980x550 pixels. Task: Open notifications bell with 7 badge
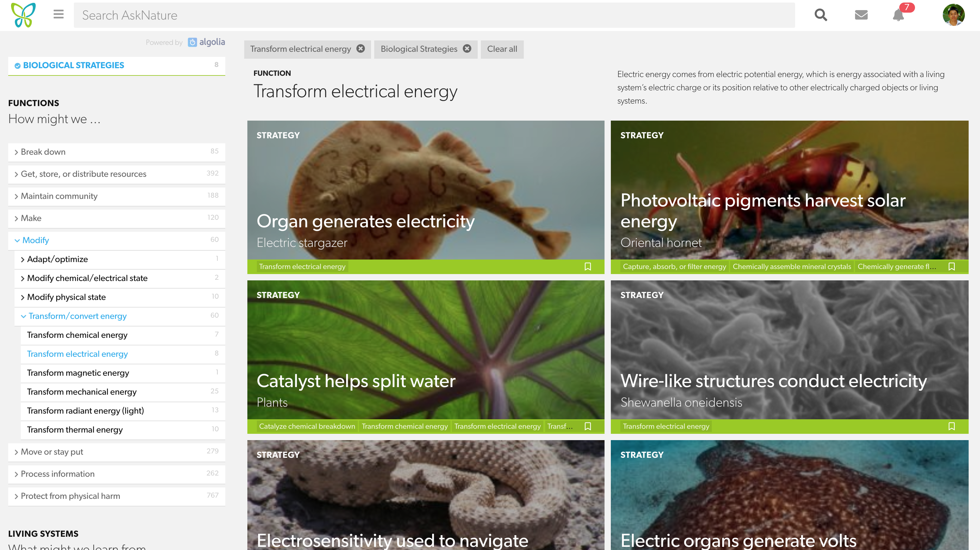point(898,15)
